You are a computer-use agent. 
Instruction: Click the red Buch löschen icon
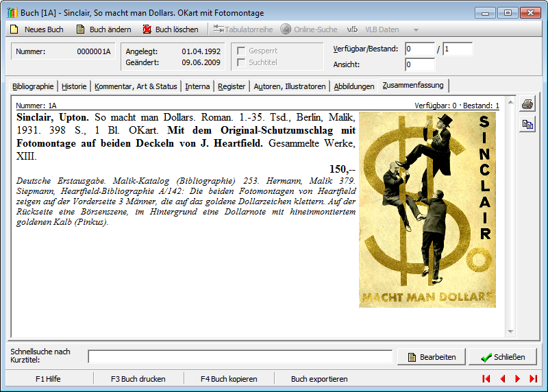147,29
